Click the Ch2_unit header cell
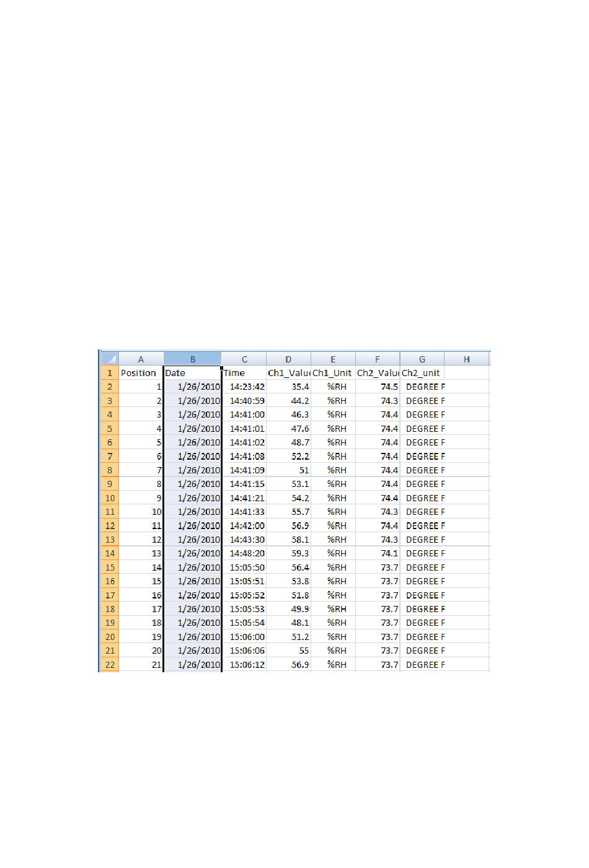This screenshot has width=589, height=868. (422, 373)
